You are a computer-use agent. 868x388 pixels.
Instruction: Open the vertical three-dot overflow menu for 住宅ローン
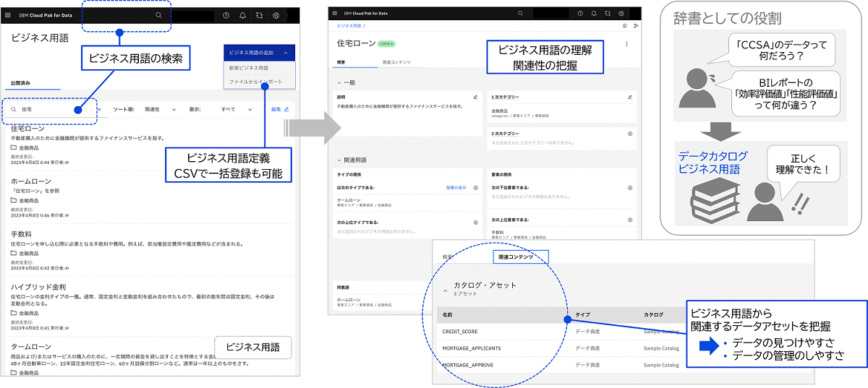coord(626,44)
